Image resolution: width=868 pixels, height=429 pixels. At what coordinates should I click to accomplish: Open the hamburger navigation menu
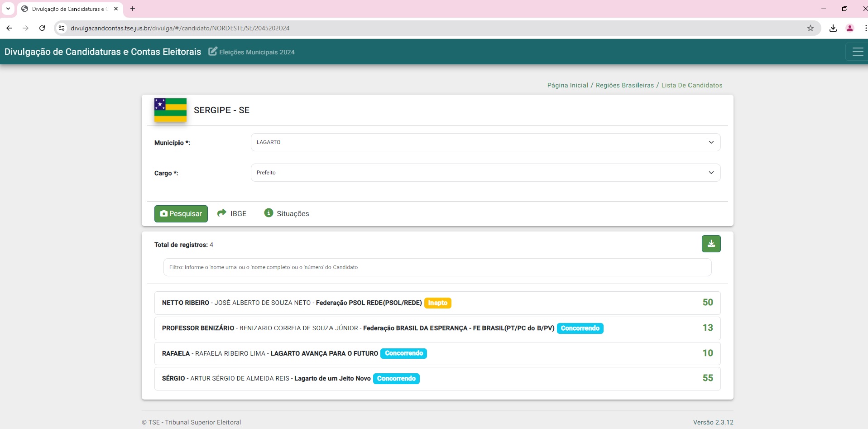coord(858,52)
